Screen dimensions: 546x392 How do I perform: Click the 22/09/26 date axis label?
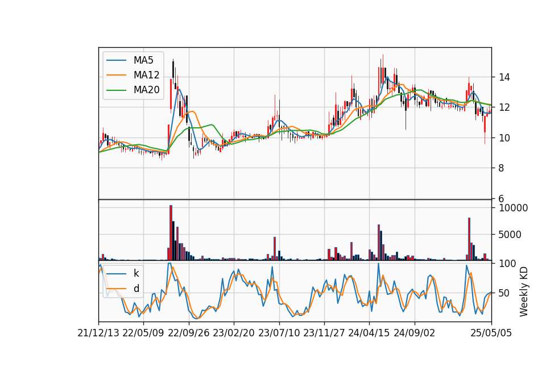pos(188,333)
